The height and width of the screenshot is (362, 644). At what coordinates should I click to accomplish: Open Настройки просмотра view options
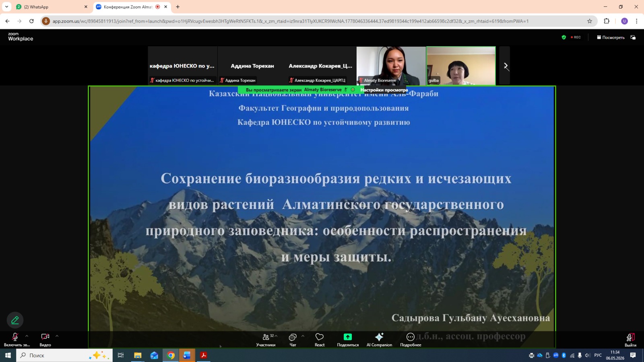(384, 90)
